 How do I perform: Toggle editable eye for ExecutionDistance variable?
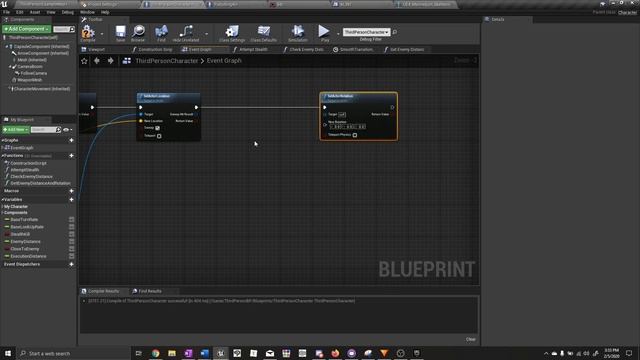71,256
